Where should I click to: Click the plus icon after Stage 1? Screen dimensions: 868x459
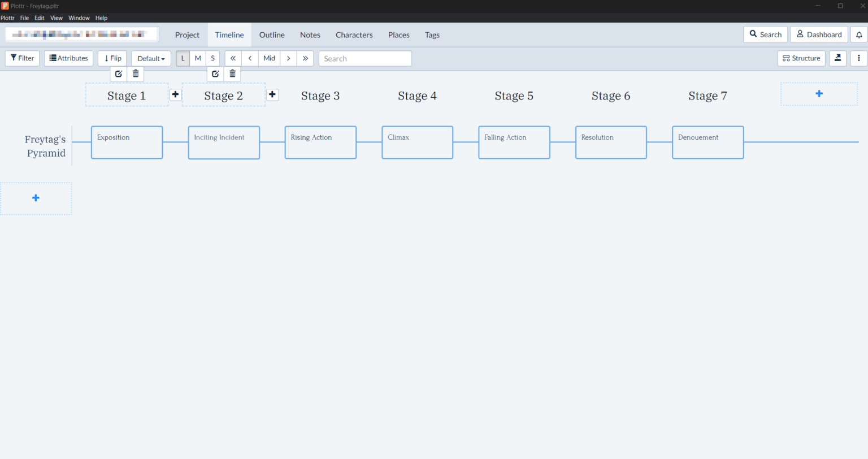(175, 94)
